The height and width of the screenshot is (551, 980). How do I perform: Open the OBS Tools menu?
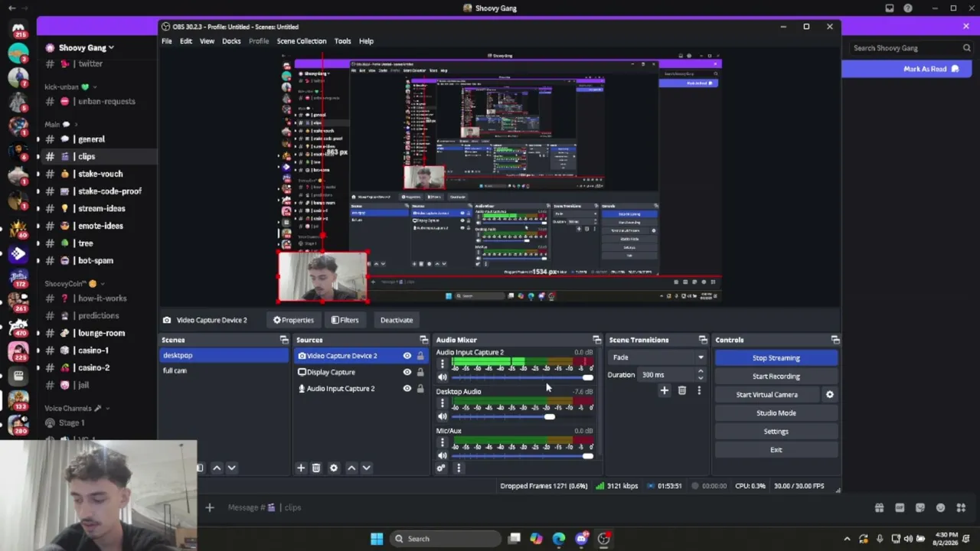click(x=342, y=41)
